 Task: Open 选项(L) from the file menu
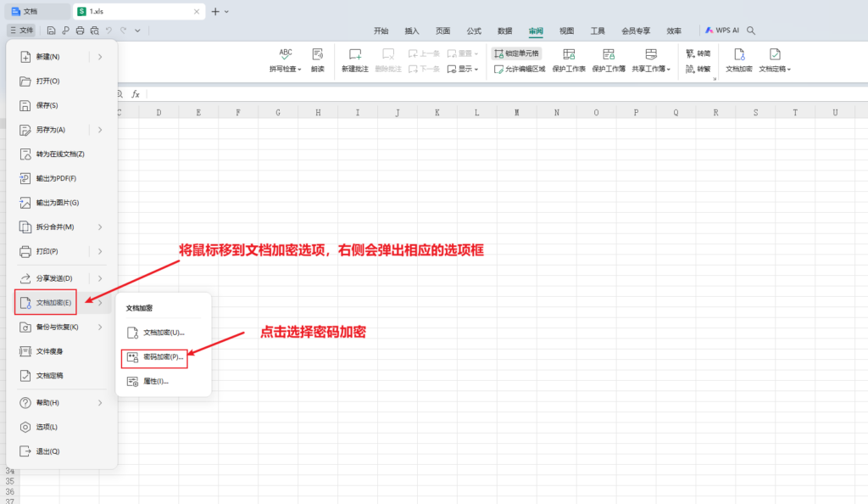pos(47,427)
